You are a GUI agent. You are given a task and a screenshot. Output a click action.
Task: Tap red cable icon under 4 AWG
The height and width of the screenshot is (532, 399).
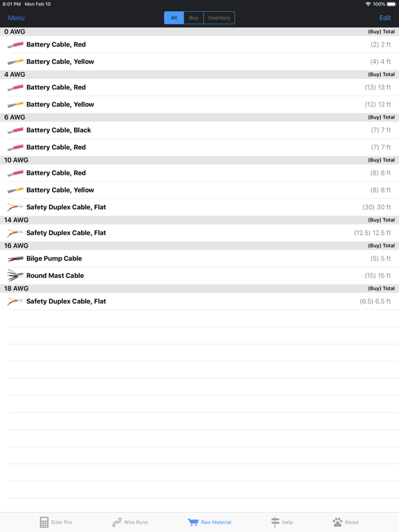pos(15,87)
